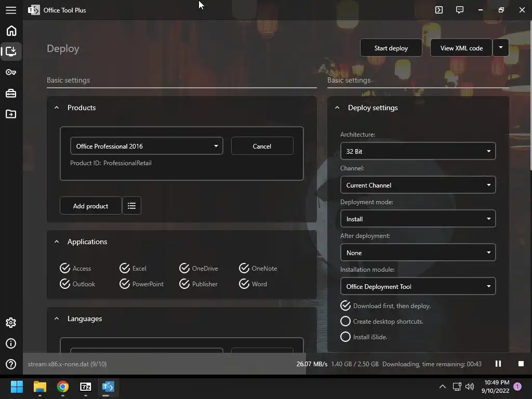Open the feedback chat icon
Viewport: 532px width, 399px height.
460,10
